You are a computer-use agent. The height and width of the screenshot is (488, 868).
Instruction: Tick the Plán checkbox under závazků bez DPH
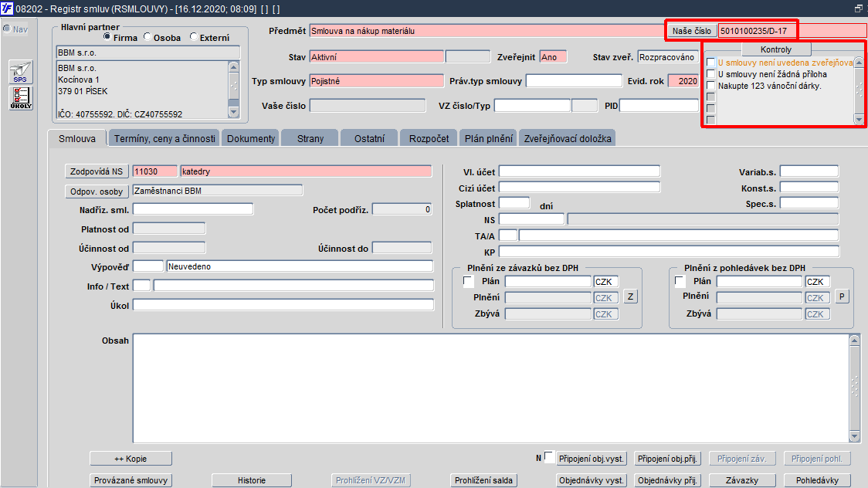click(x=468, y=282)
